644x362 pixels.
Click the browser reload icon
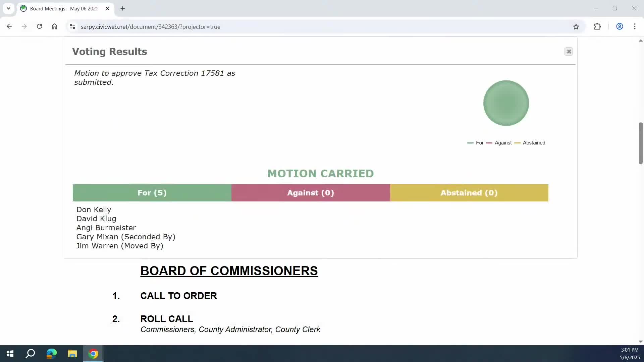39,26
